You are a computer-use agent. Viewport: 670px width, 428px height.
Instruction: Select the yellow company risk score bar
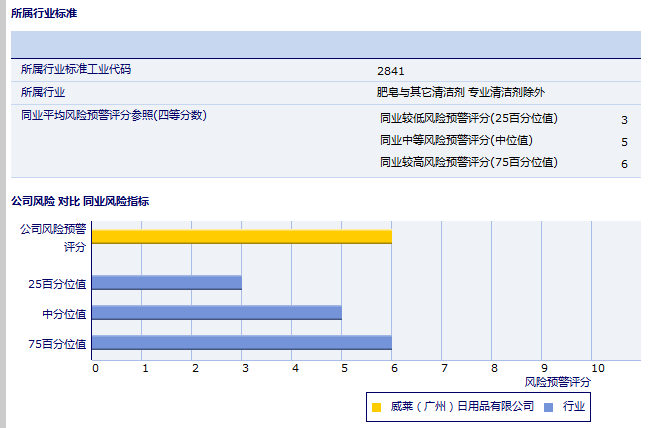pyautogui.click(x=241, y=237)
